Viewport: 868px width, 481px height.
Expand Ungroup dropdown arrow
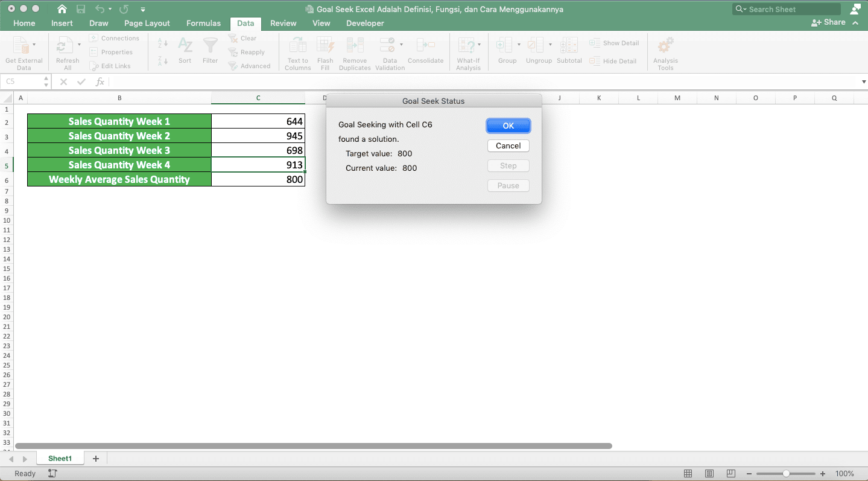[x=550, y=45]
